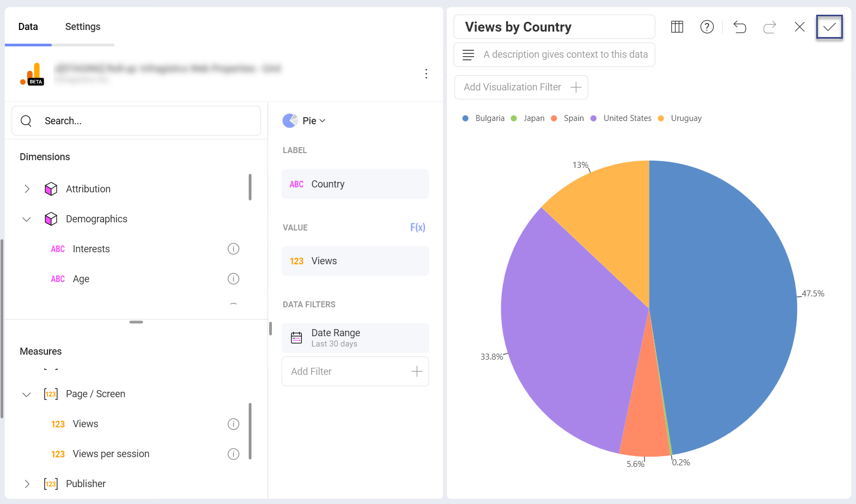Open the help question mark icon
Screen dimensions: 856x504
coord(707,27)
